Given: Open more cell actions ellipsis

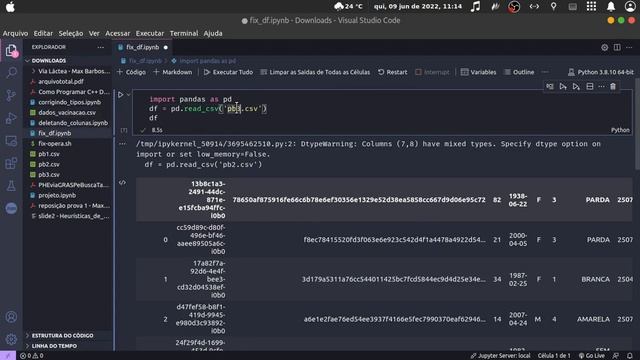Looking at the screenshot, I should tap(601, 87).
